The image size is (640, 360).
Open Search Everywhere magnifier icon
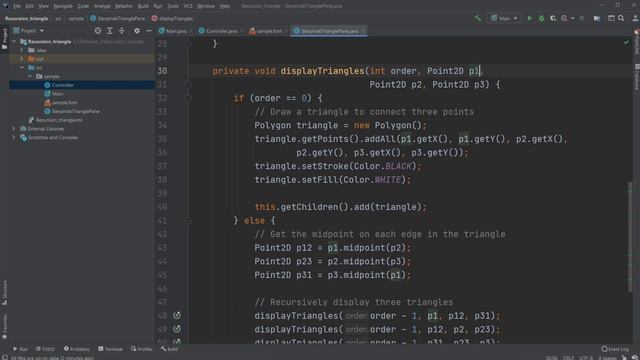tap(621, 18)
